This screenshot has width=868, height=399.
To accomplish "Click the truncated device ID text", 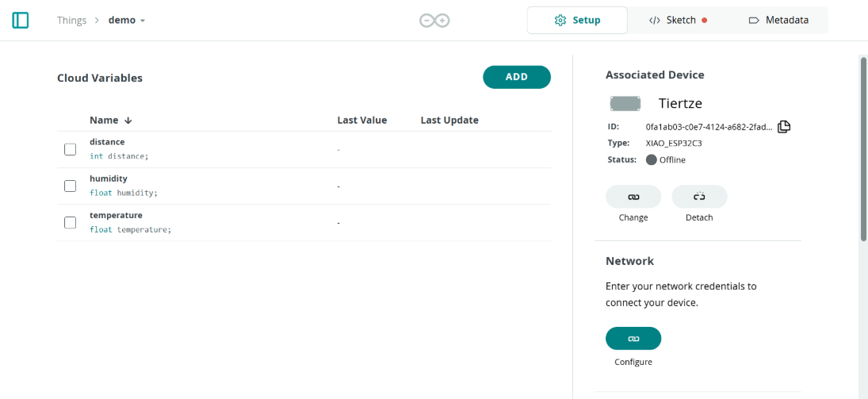I will [x=709, y=127].
